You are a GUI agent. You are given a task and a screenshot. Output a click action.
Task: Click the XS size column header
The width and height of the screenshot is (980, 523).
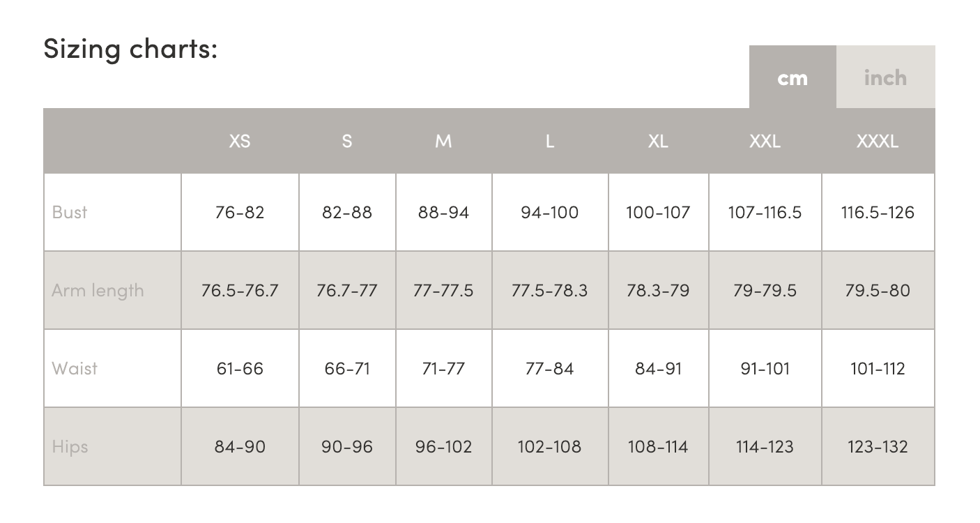[240, 142]
